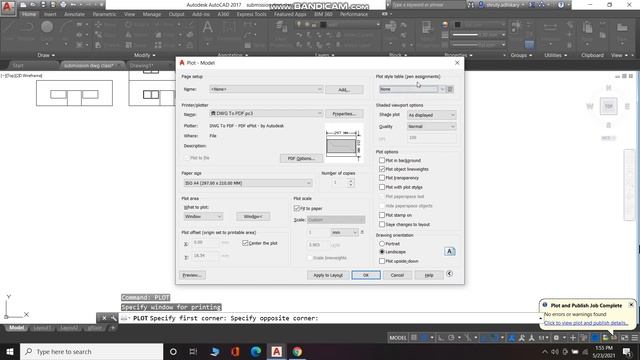
Task: Click the landscape orientation preview icon
Action: pos(449,251)
